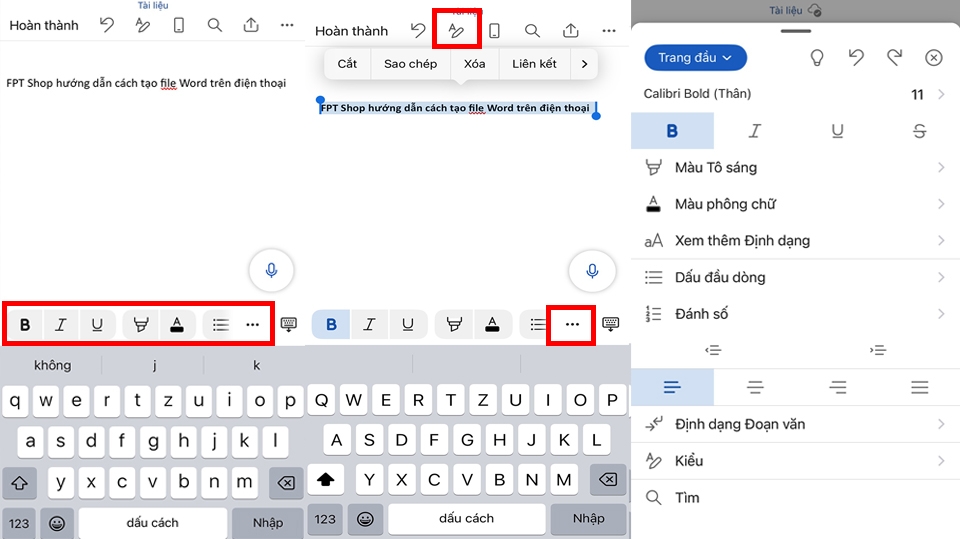Tap the mobile view icon on the middle phone screen
The width and height of the screenshot is (960, 539).
click(494, 31)
